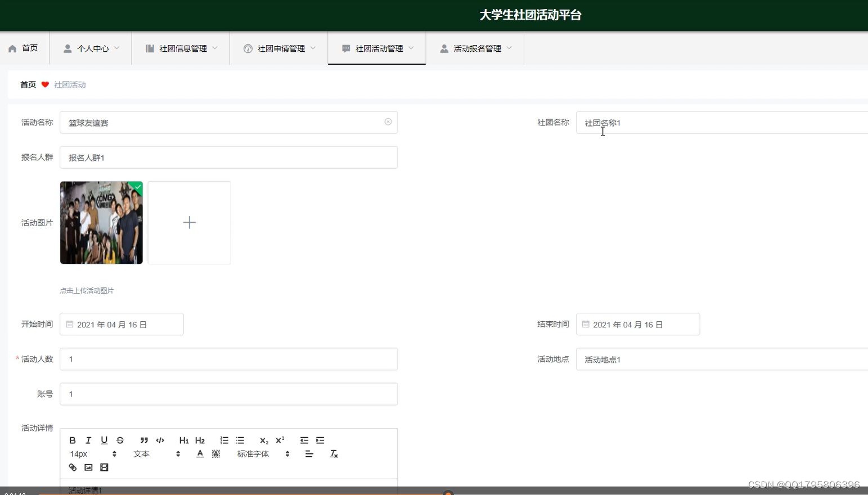Toggle underline formatting in the editor

tap(104, 440)
